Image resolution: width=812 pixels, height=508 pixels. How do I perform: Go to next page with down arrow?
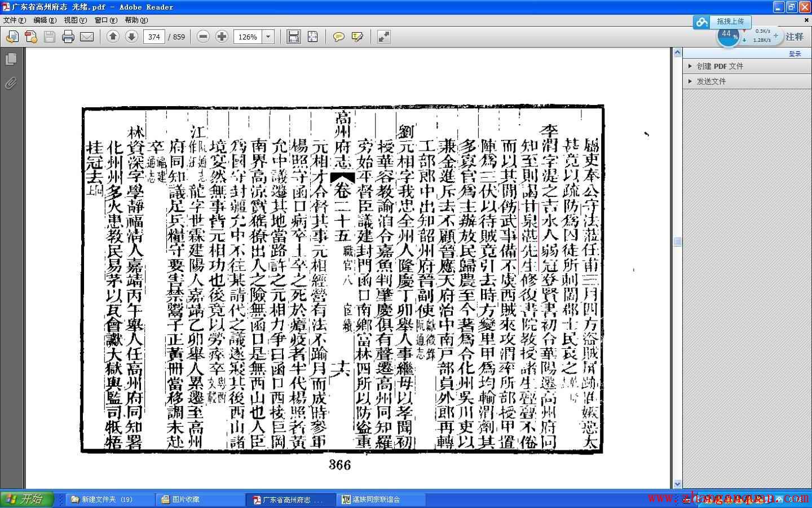[131, 37]
